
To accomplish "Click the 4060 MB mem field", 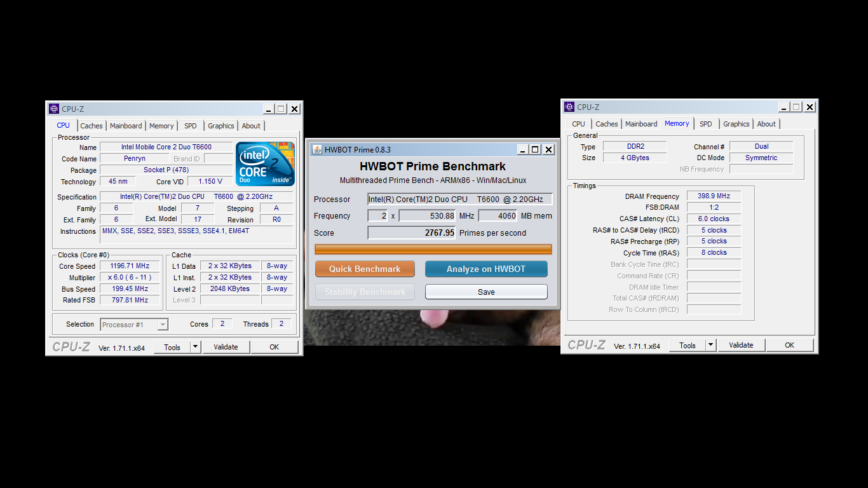I will click(x=498, y=216).
